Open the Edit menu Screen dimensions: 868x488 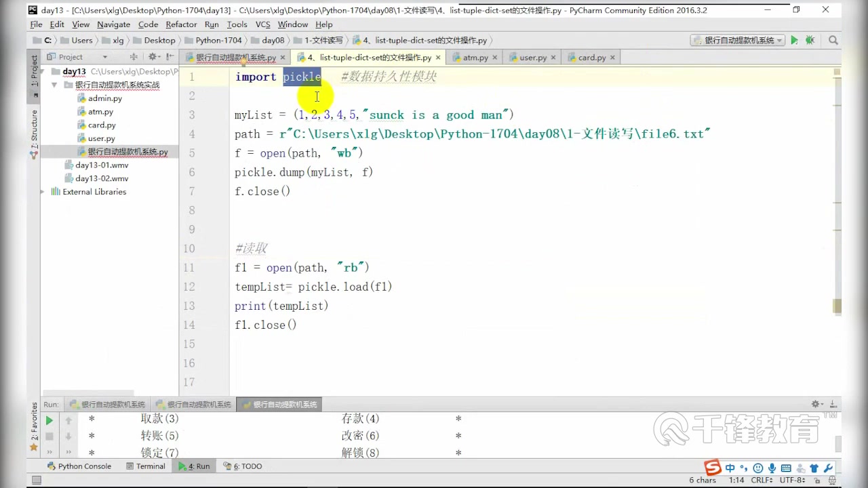[x=57, y=24]
